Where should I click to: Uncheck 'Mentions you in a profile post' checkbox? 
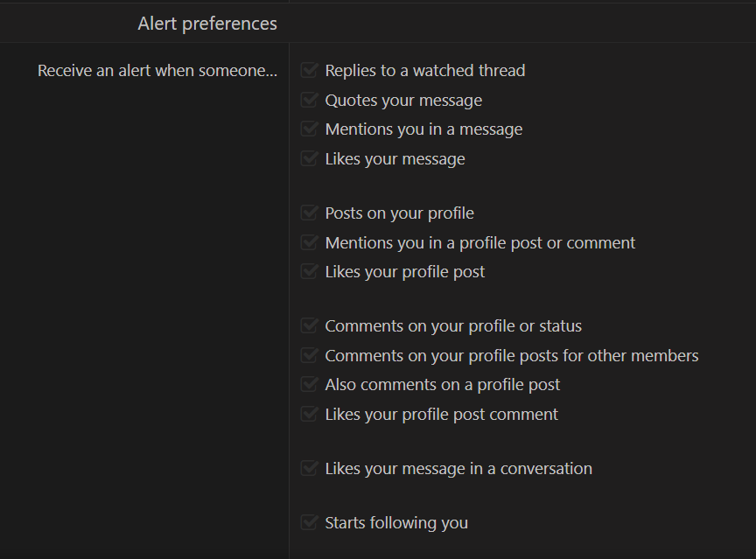(309, 242)
